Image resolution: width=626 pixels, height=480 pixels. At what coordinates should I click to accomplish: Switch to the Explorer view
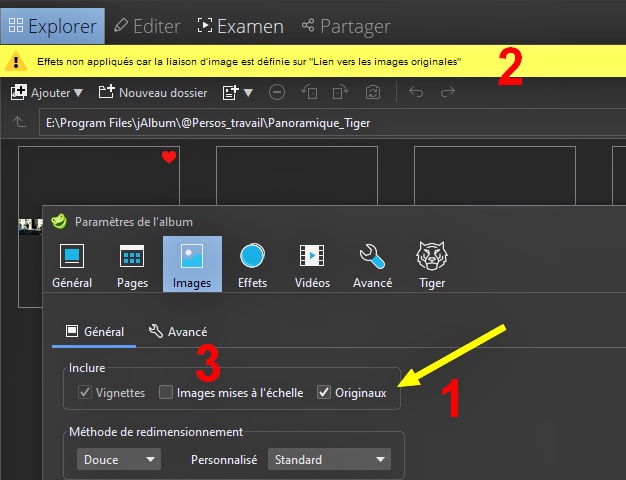click(52, 26)
